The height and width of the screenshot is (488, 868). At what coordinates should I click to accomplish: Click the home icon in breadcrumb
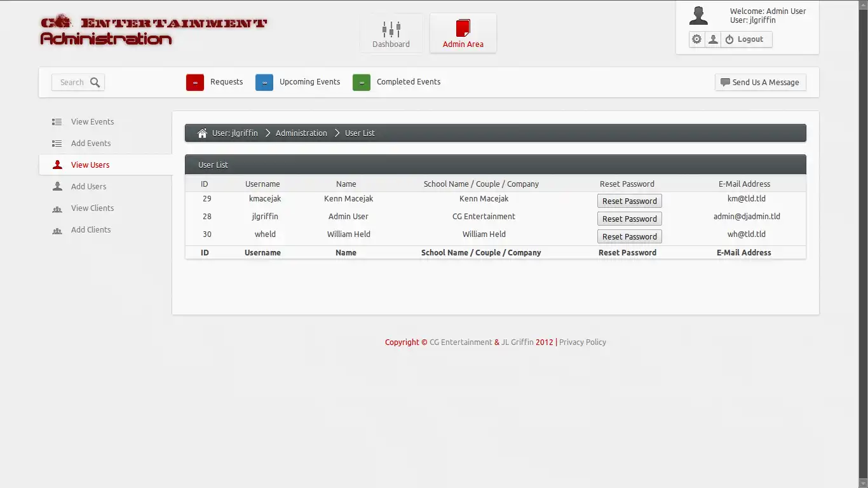click(202, 133)
